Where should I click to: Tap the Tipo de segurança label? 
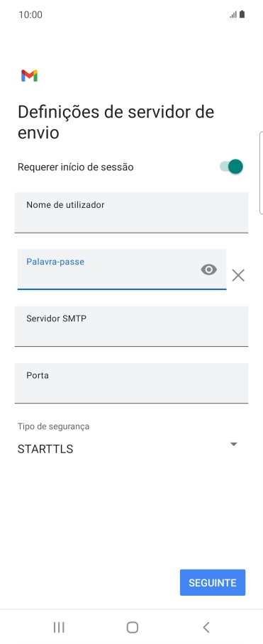click(53, 426)
